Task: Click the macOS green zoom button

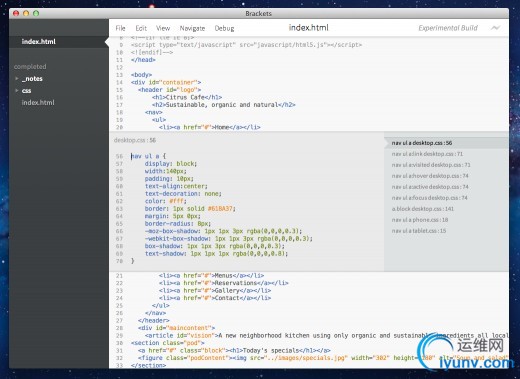Action: 36,13
